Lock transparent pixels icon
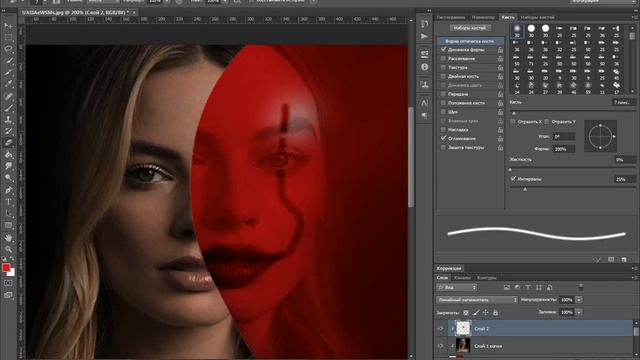 (x=466, y=313)
